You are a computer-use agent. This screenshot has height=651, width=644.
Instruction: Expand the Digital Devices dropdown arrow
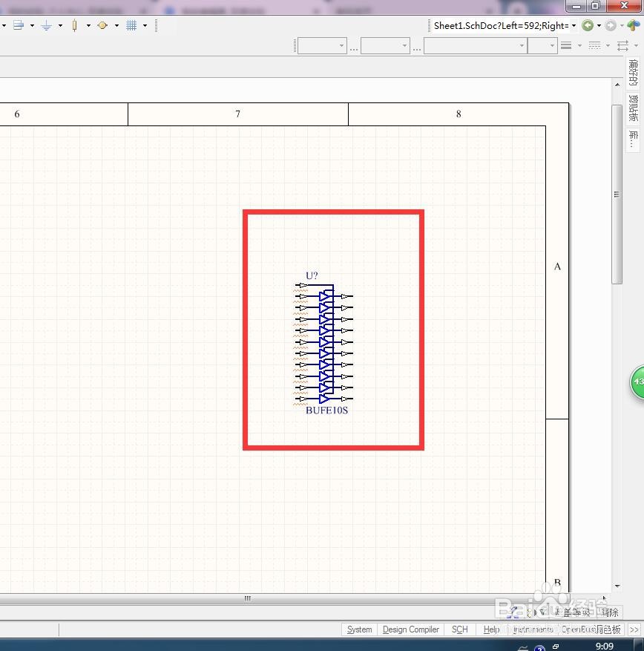(x=88, y=26)
